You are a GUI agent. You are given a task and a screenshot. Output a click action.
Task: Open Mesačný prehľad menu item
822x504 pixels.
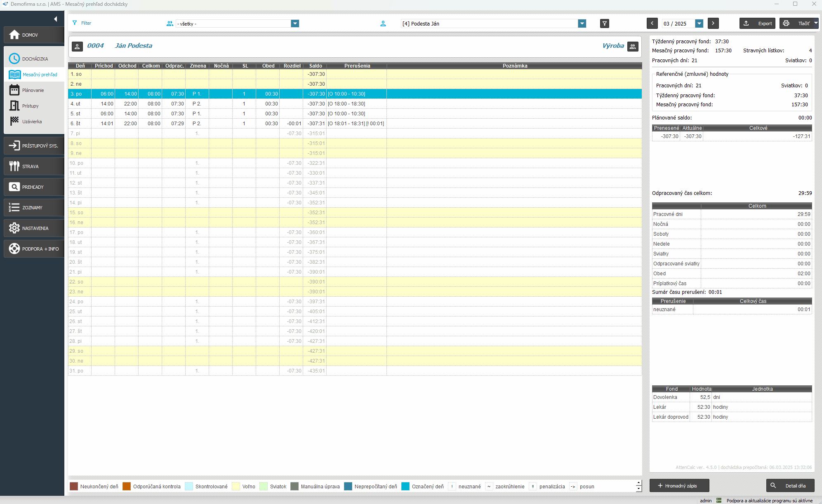(40, 75)
